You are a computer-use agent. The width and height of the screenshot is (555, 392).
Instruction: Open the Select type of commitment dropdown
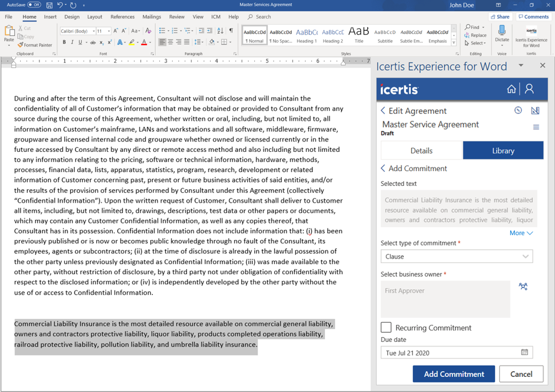point(456,256)
